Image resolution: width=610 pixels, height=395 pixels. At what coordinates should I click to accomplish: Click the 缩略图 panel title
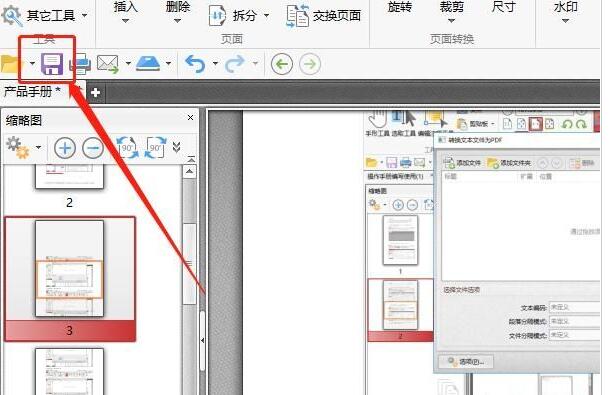click(24, 120)
